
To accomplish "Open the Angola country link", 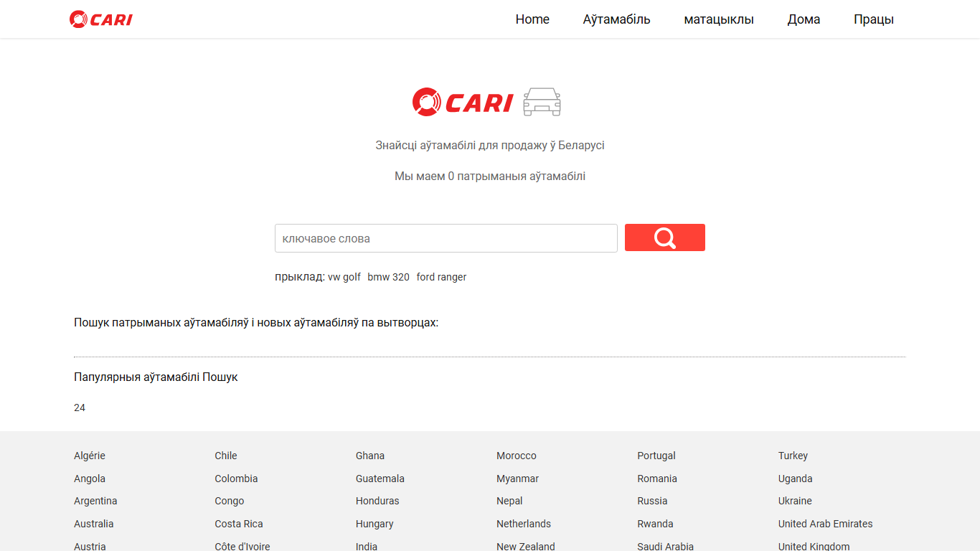I will tap(90, 479).
